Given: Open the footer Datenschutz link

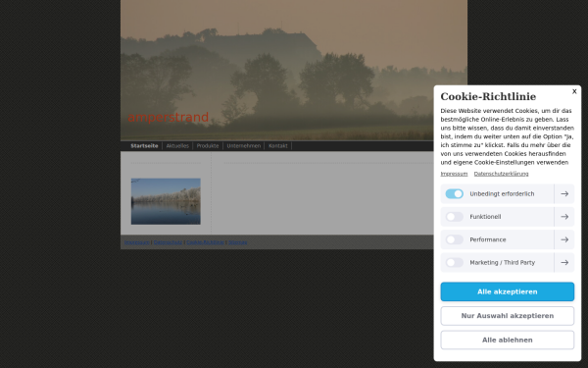Looking at the screenshot, I should 168,242.
